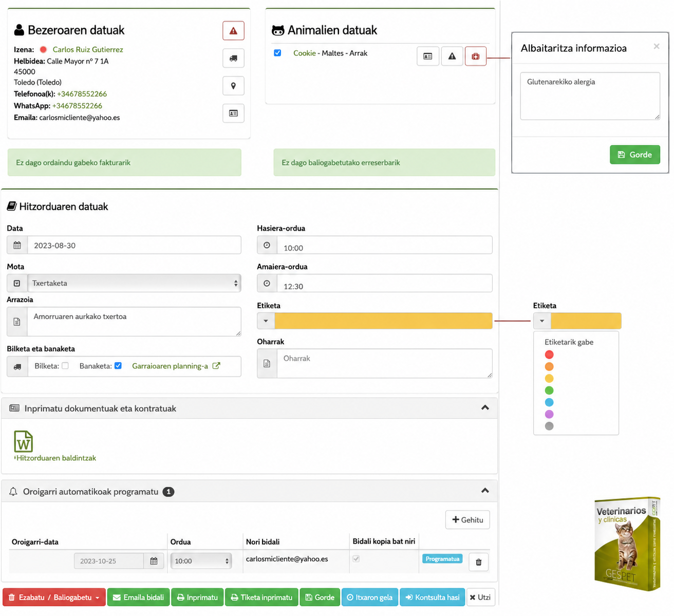
Task: Click into the Oharrak notes field
Action: (x=385, y=363)
